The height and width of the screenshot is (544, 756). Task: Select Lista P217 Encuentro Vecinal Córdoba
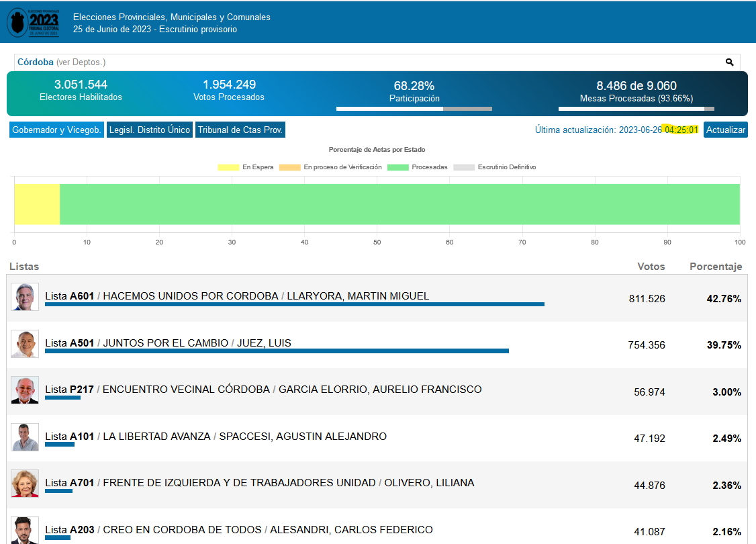click(263, 389)
